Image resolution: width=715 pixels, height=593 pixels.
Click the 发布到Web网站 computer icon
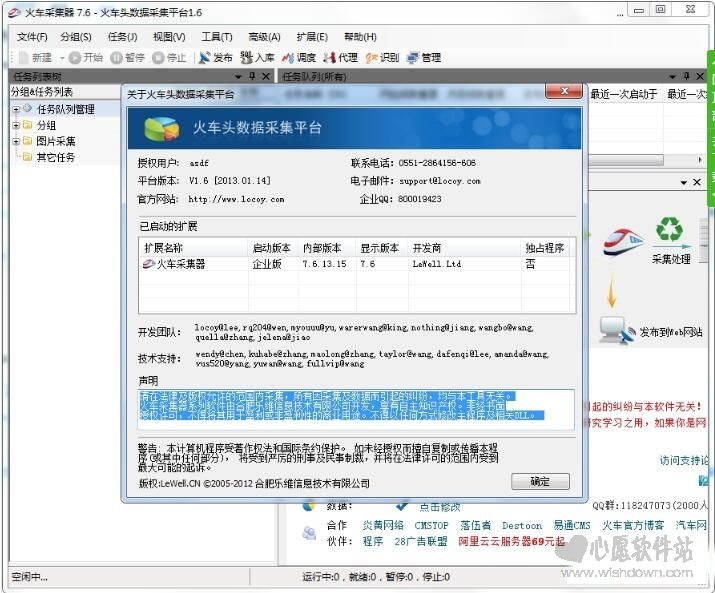(617, 330)
